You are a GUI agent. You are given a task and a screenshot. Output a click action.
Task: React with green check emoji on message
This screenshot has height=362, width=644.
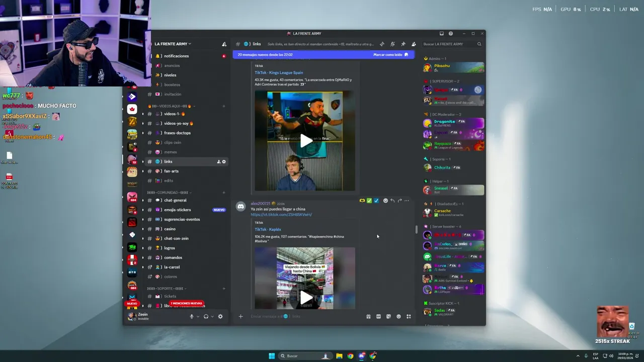(369, 201)
